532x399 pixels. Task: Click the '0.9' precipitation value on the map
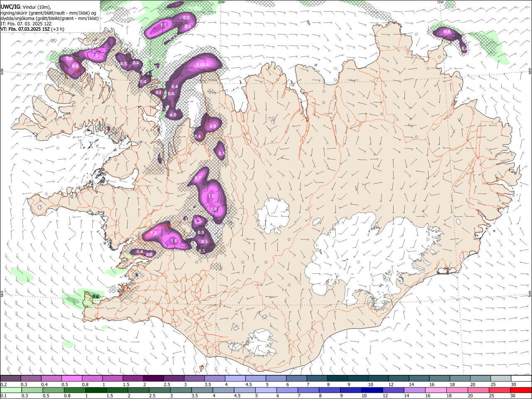tap(153, 233)
